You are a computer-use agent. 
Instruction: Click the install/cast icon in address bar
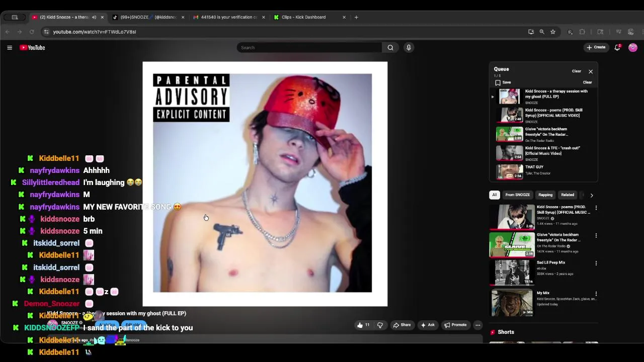(x=531, y=32)
